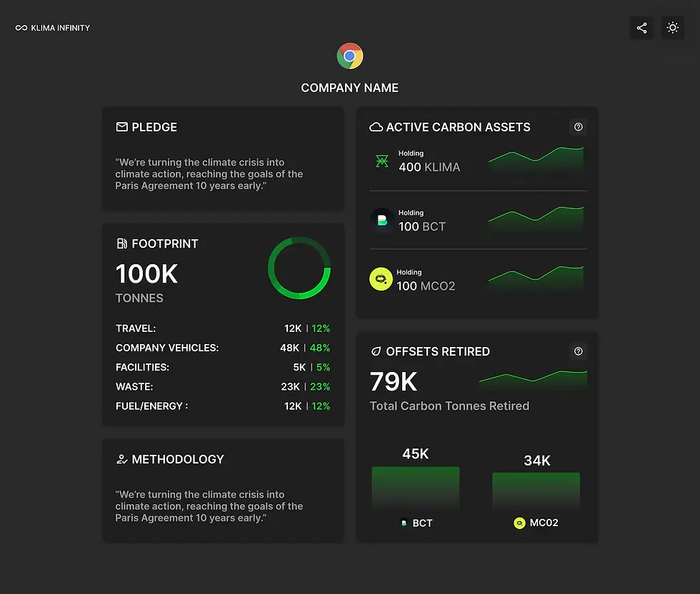This screenshot has height=594, width=700.
Task: Click the COMPANY NAME heading
Action: tap(349, 88)
